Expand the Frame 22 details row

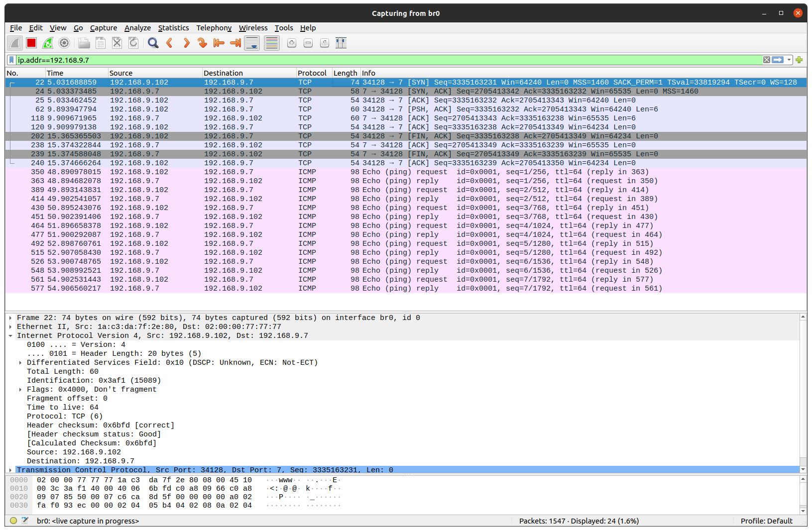point(10,318)
